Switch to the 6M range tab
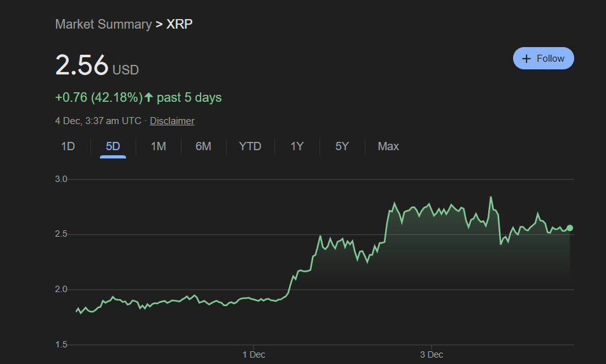Screen dimensions: 606x364 point(203,146)
